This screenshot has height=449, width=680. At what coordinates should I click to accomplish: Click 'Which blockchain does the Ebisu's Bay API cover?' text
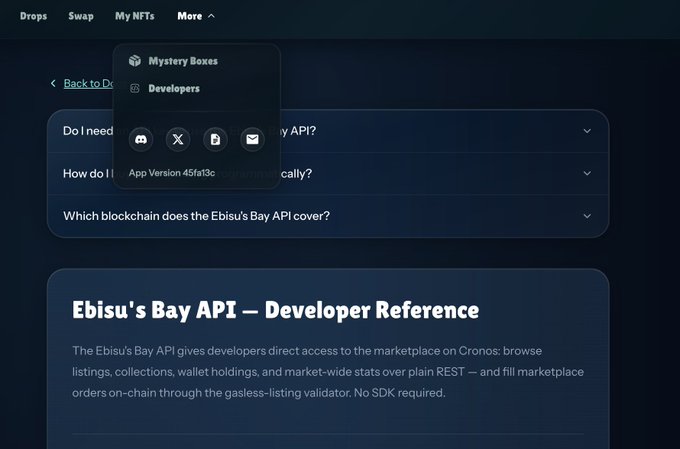pos(196,216)
